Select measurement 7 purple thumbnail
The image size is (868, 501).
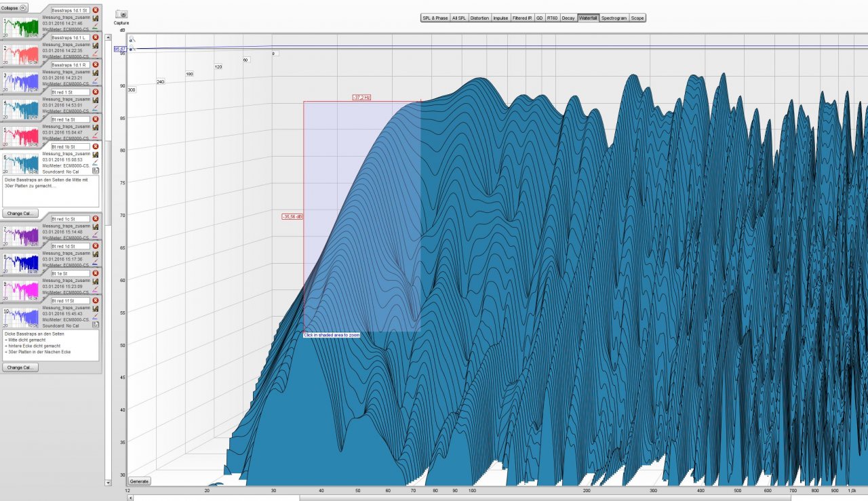(21, 236)
